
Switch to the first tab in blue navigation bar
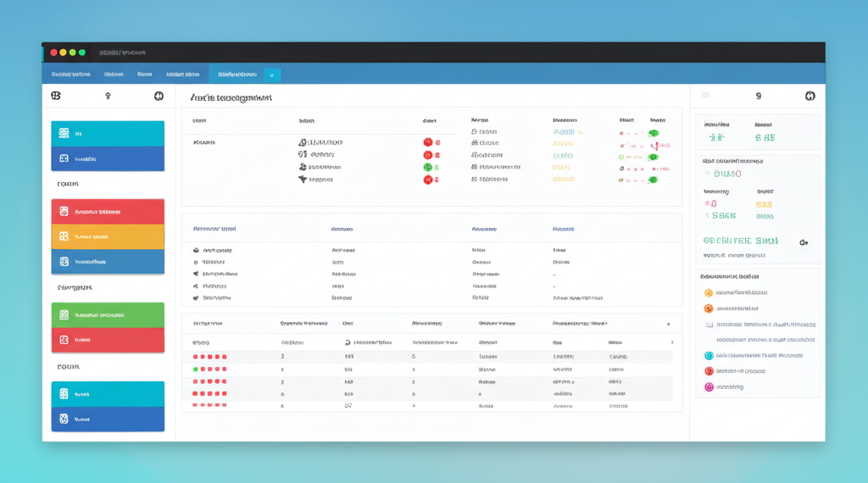[70, 75]
